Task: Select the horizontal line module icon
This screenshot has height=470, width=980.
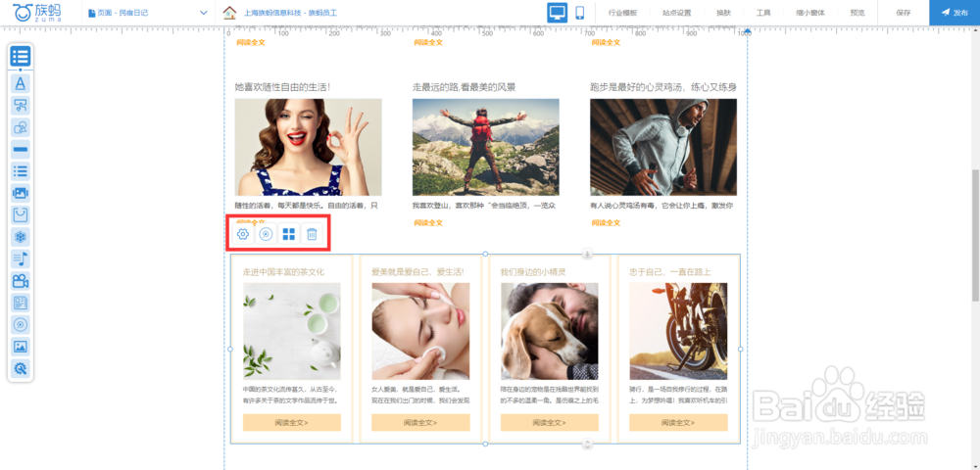Action: point(21,149)
